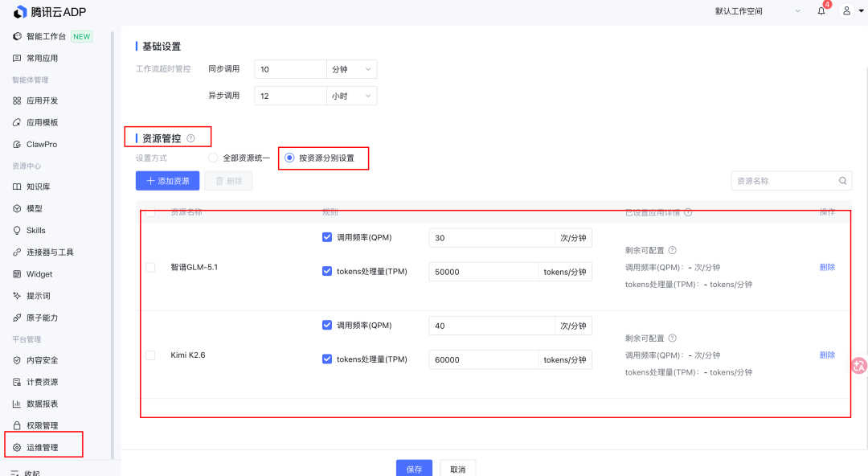Click the Kimi K2.6 resource name
This screenshot has width=868, height=476.
[187, 355]
